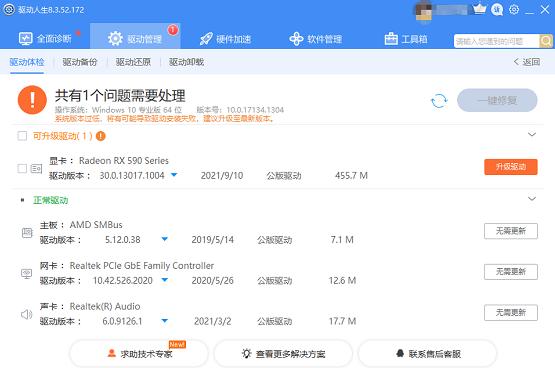Viewport: 555px width, 368px height.
Task: Select the 驱动卸载 sub-tab
Action: click(186, 62)
